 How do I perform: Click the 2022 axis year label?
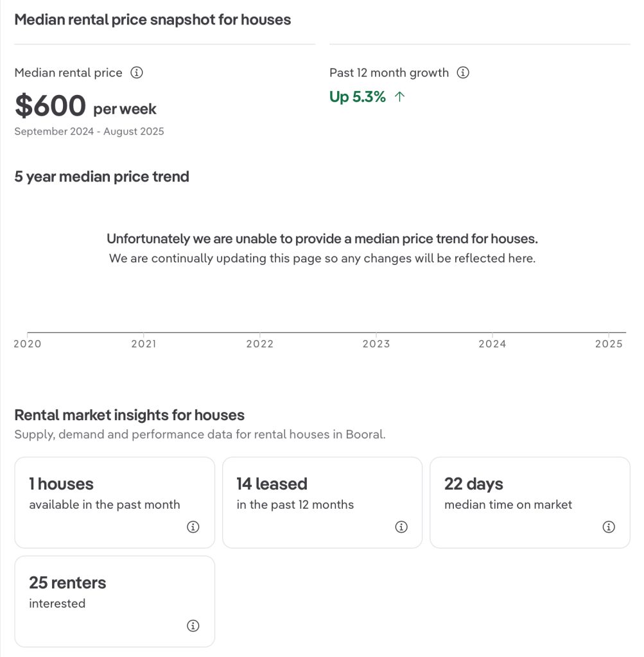click(259, 344)
